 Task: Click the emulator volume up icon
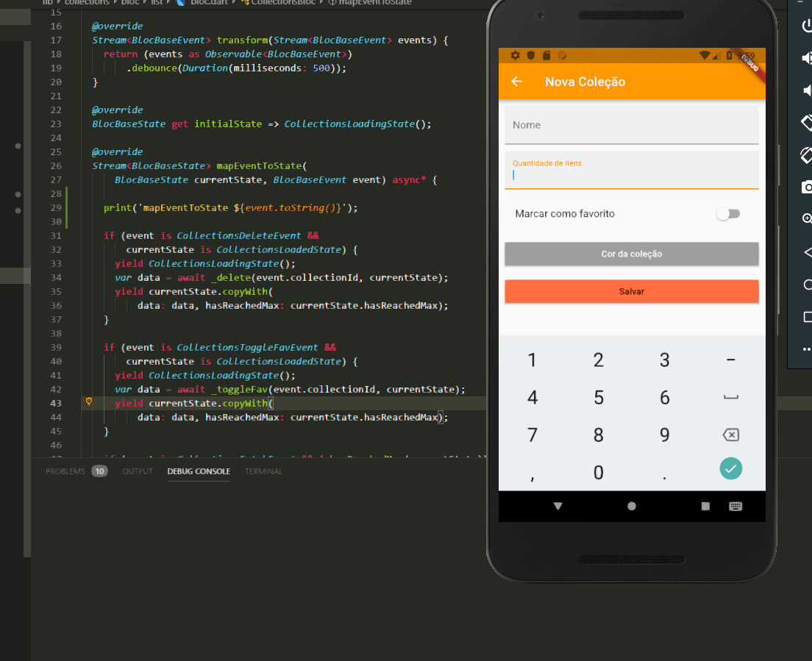point(807,58)
